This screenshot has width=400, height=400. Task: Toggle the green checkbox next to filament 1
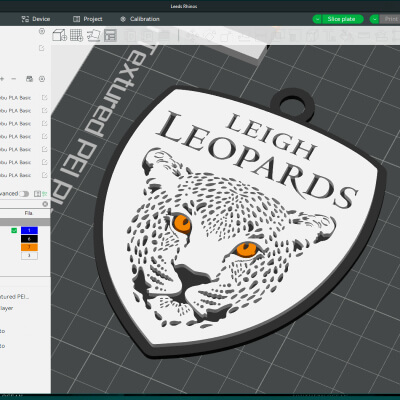(x=14, y=230)
